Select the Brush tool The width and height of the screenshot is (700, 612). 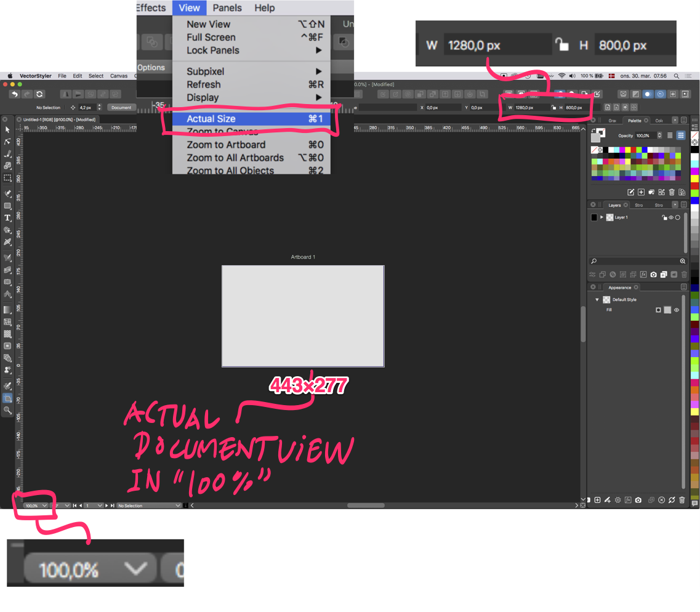coord(7,153)
